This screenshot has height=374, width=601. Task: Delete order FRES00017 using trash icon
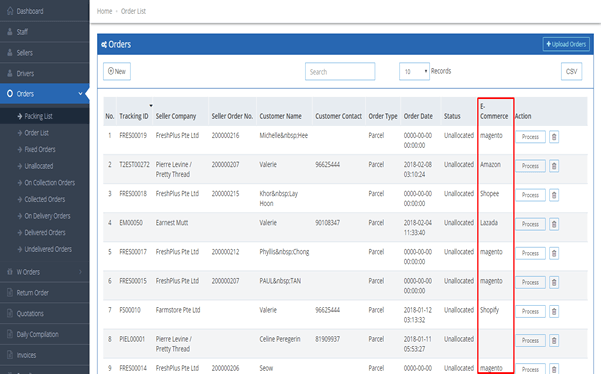point(554,253)
